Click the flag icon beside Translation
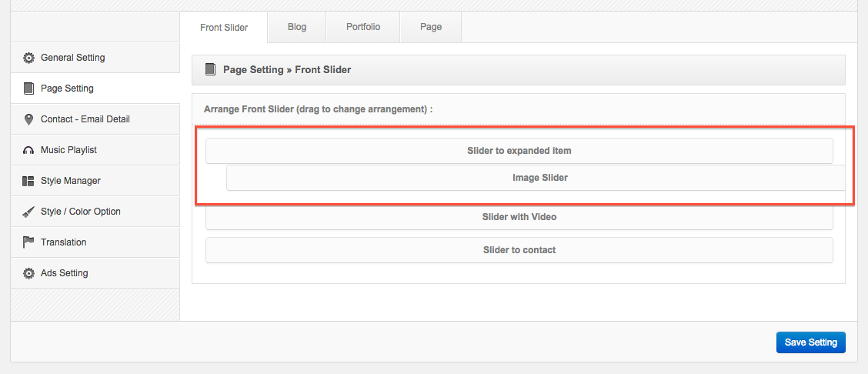The image size is (868, 374). point(28,242)
